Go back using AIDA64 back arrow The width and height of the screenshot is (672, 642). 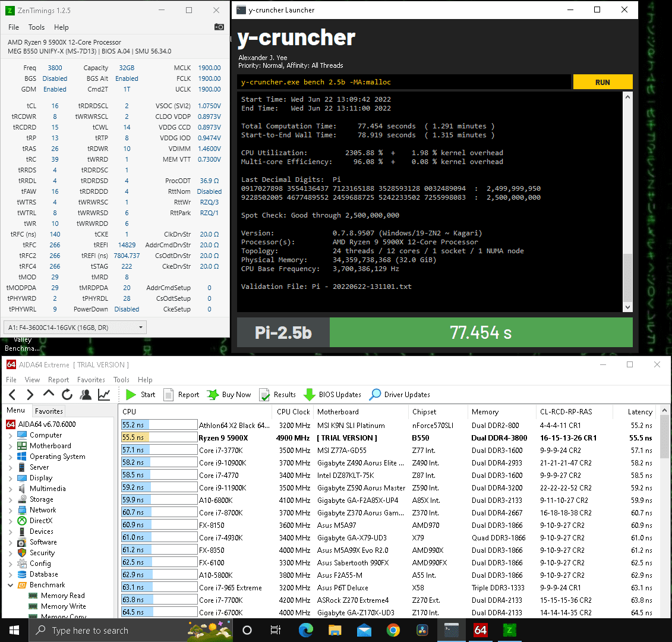click(12, 395)
